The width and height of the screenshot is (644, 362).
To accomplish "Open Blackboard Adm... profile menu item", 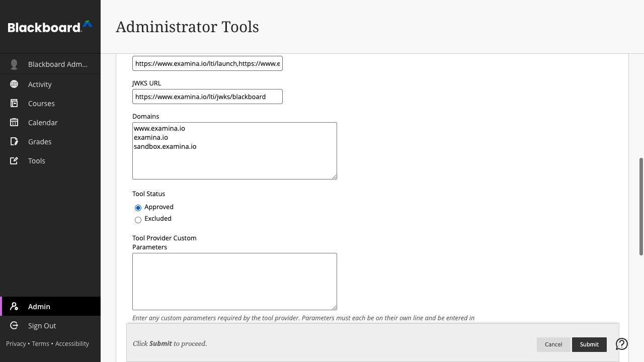I will pos(50,64).
